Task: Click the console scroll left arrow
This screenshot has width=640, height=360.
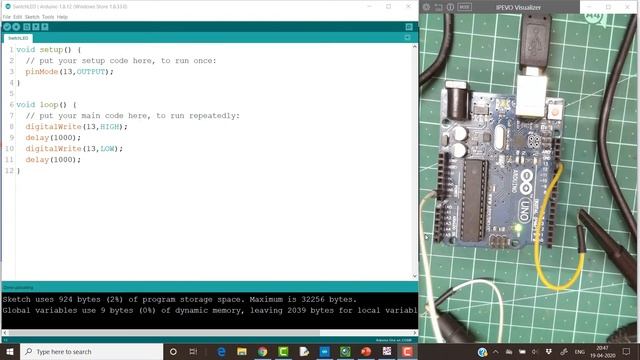Action: tap(4, 333)
